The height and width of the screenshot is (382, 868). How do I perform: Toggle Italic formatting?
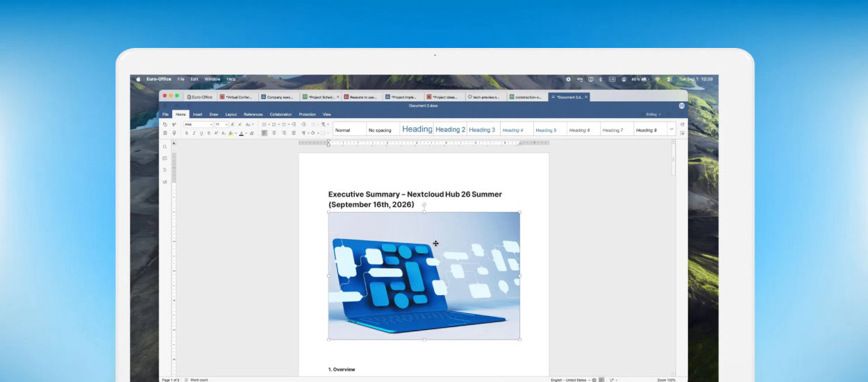coord(194,133)
